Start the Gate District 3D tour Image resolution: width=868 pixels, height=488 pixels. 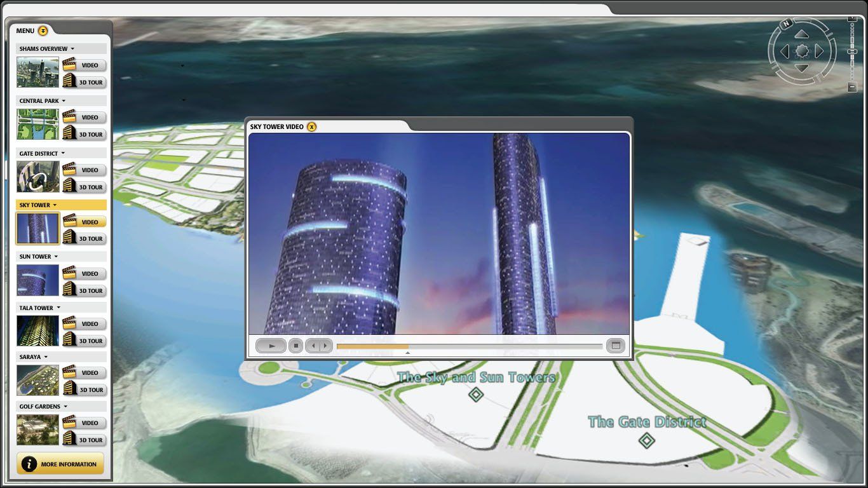[x=85, y=187]
